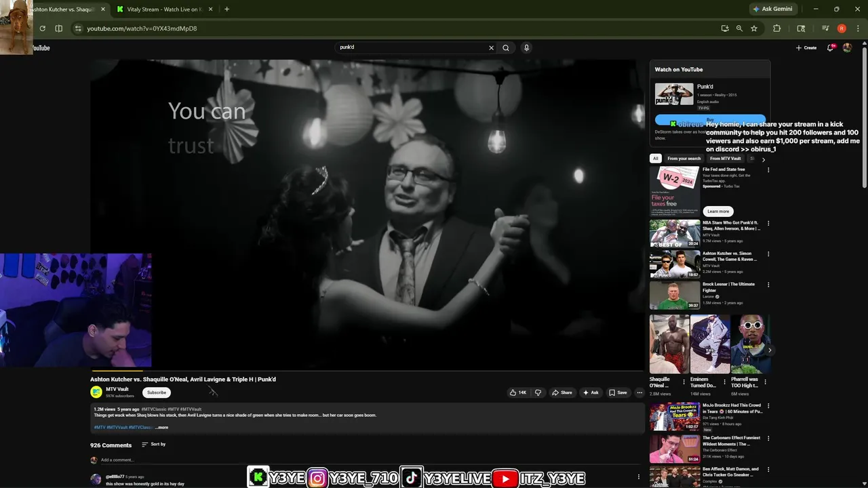Bookmark this page with the star icon
Viewport: 868px width, 488px height.
(754, 28)
